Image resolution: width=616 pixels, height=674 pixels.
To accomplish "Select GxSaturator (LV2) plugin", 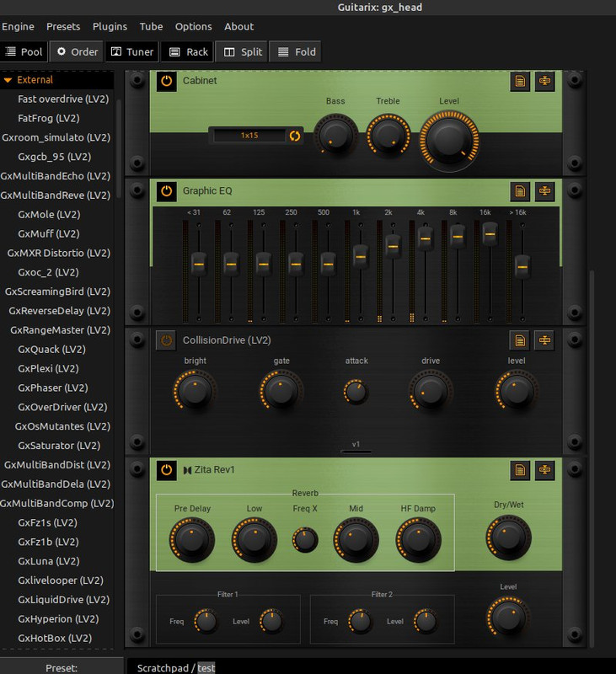I will (59, 446).
